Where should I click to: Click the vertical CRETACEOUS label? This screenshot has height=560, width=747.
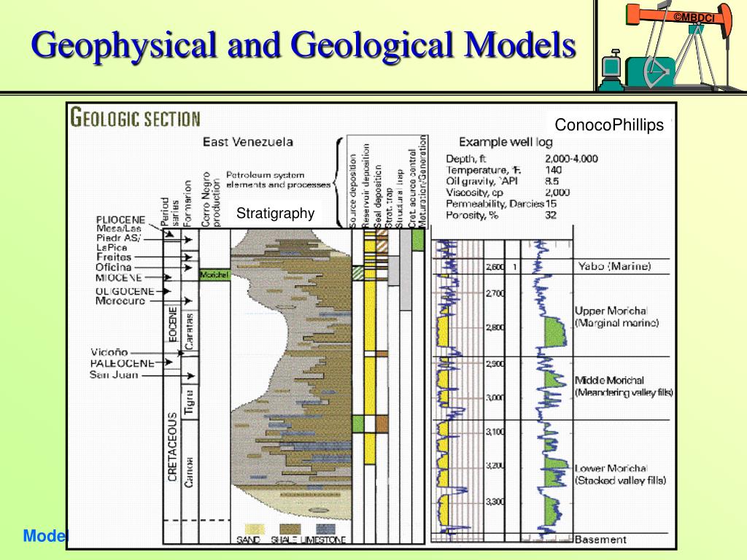172,447
